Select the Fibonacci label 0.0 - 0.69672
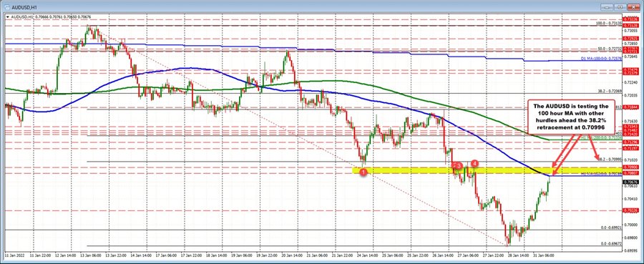The width and height of the screenshot is (644, 264). pyautogui.click(x=610, y=243)
